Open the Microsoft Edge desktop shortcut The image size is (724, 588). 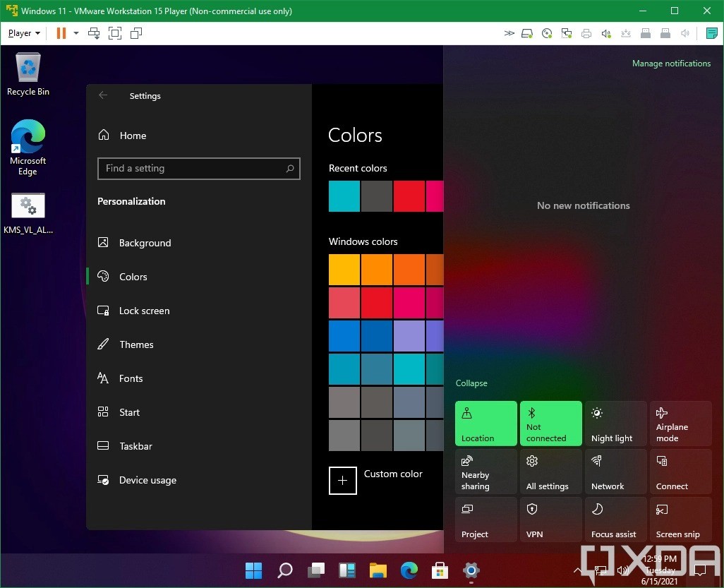28,148
